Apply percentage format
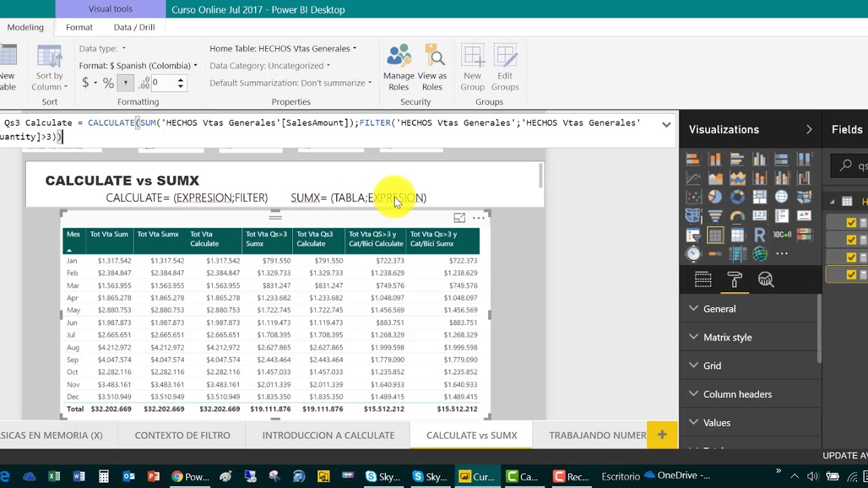This screenshot has height=488, width=868. [x=108, y=83]
